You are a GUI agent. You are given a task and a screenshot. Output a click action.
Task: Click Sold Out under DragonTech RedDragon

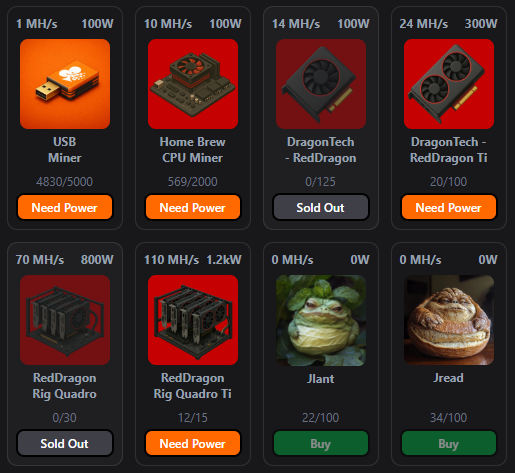(x=321, y=207)
